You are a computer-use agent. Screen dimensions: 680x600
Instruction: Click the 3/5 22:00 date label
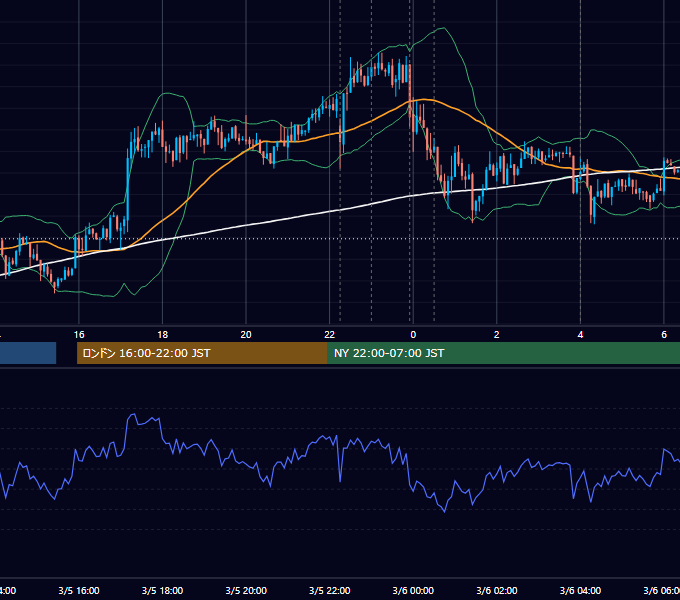[330, 591]
